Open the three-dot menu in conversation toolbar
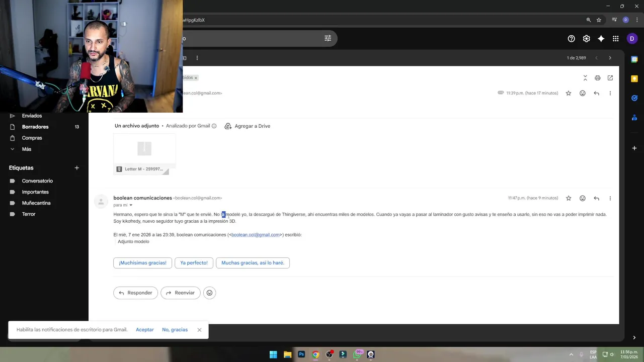Viewport: 644px width, 362px height. 197,58
